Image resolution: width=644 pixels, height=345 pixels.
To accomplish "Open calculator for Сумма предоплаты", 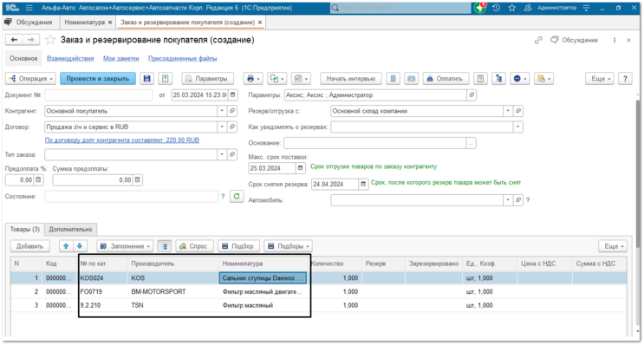I will tap(138, 180).
